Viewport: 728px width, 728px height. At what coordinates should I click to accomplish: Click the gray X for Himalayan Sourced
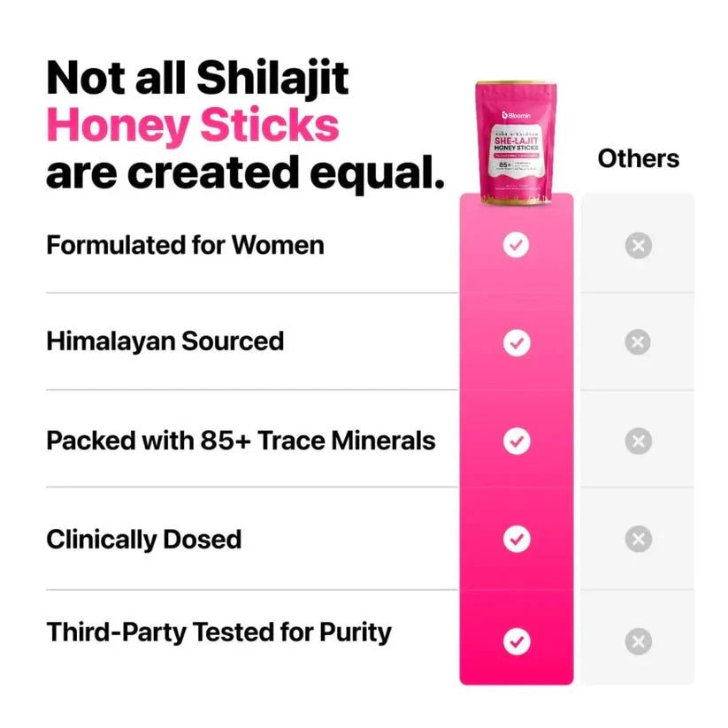click(x=638, y=342)
